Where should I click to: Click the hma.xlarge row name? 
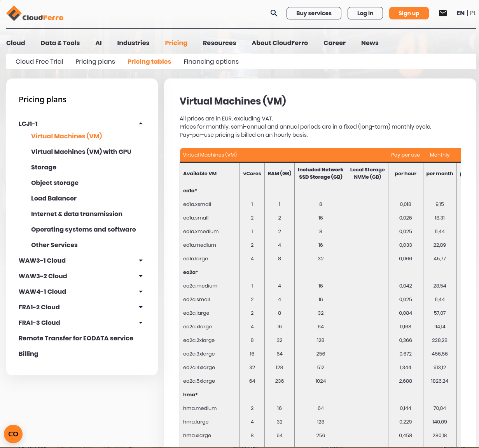pos(197,436)
